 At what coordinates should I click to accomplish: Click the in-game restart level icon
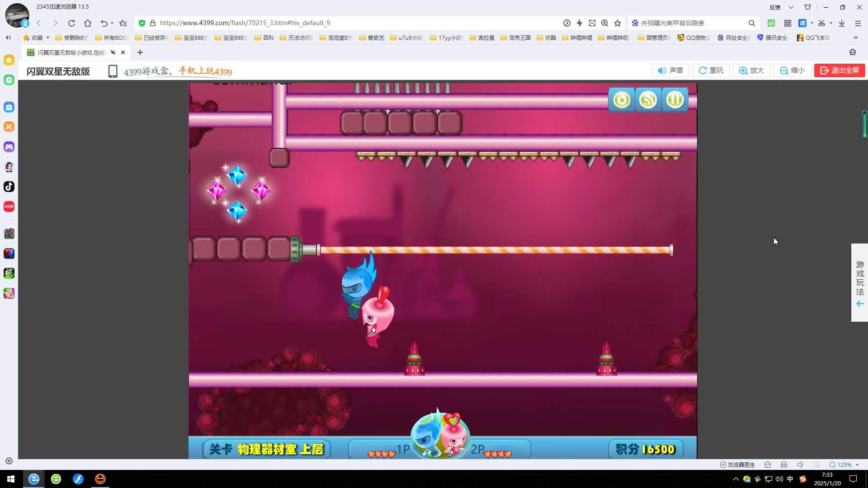(x=622, y=100)
